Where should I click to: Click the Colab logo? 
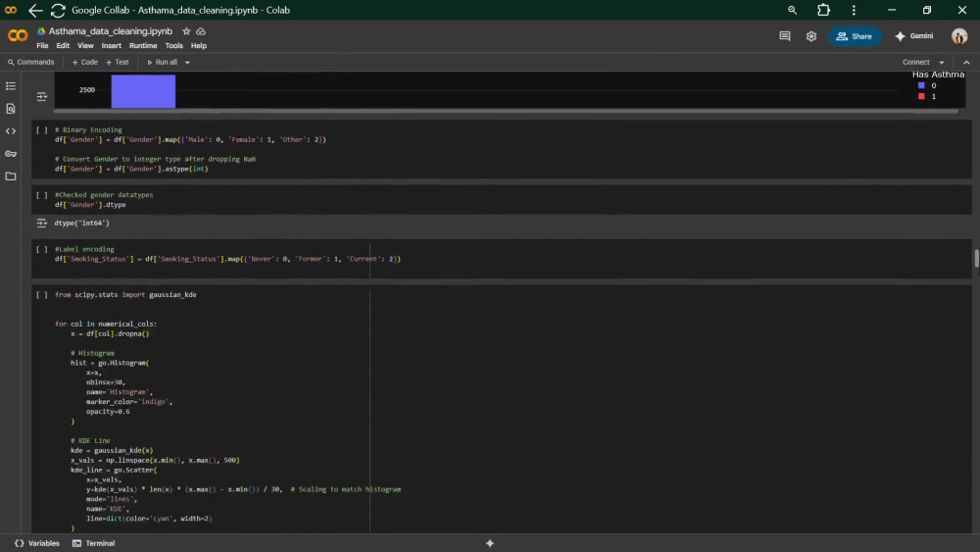18,35
